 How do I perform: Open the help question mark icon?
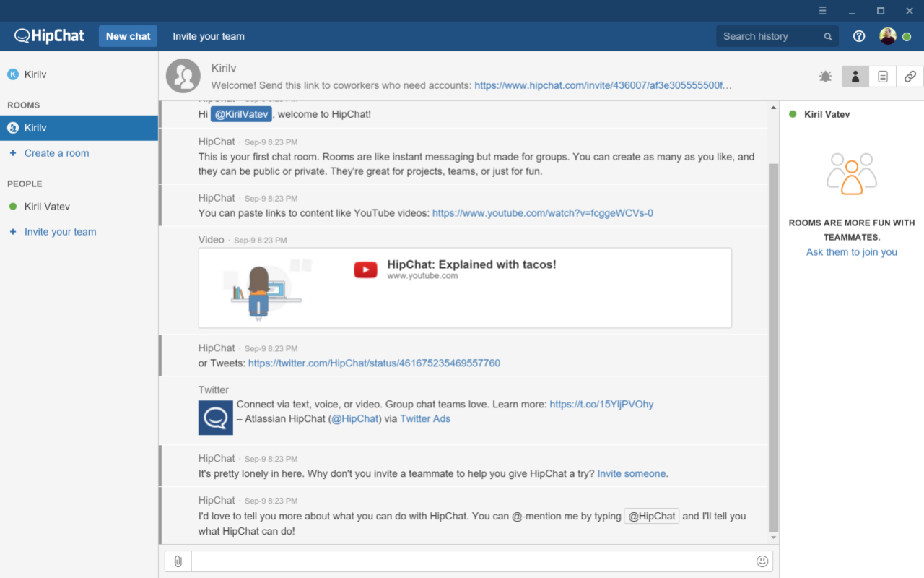pos(859,36)
